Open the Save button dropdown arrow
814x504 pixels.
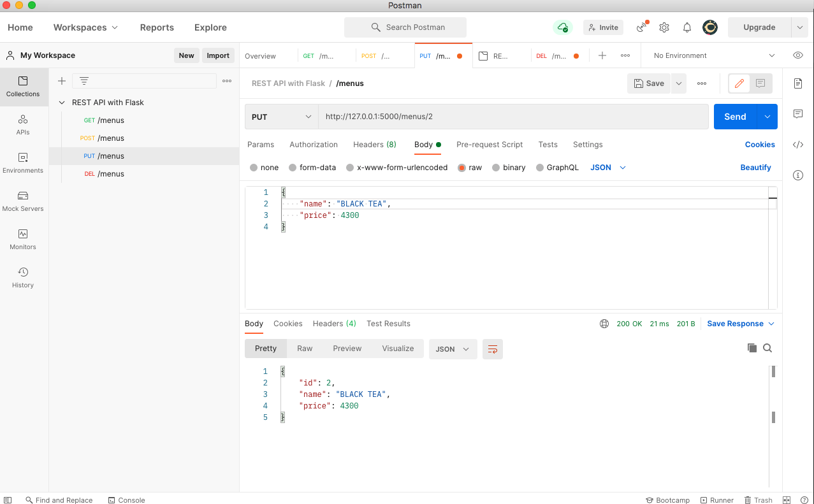678,83
